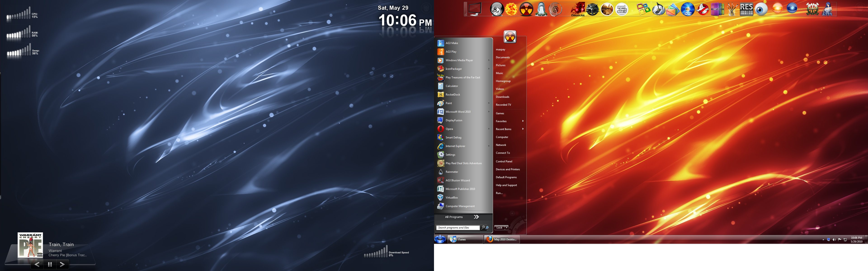
Task: Skip to next track in player
Action: click(62, 264)
